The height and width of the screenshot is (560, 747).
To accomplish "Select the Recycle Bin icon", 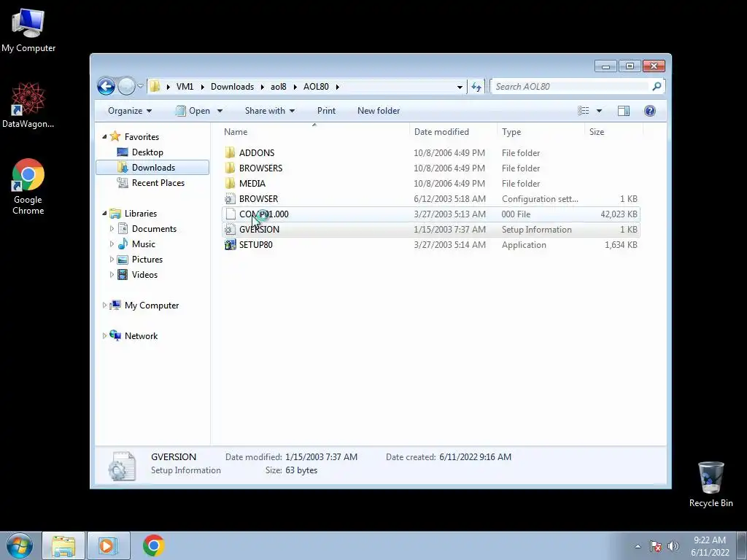I will [x=711, y=484].
